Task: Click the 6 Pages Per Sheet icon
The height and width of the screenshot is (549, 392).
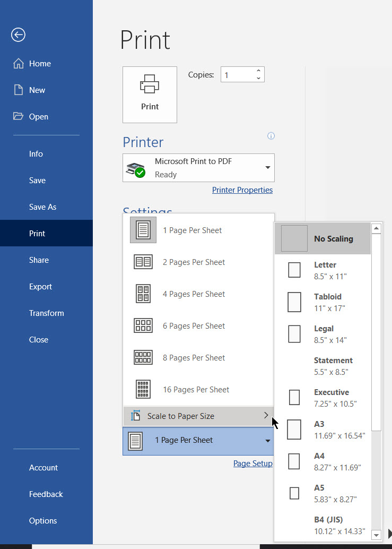Action: [143, 325]
